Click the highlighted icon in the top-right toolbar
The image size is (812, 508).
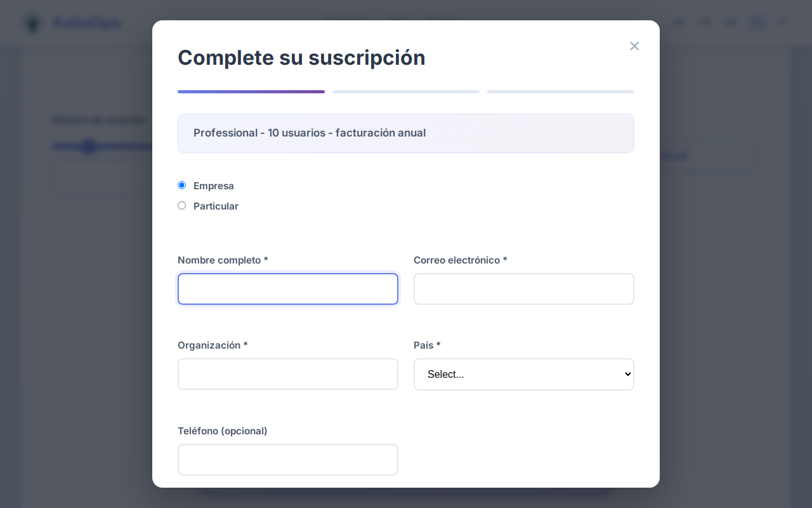click(757, 22)
